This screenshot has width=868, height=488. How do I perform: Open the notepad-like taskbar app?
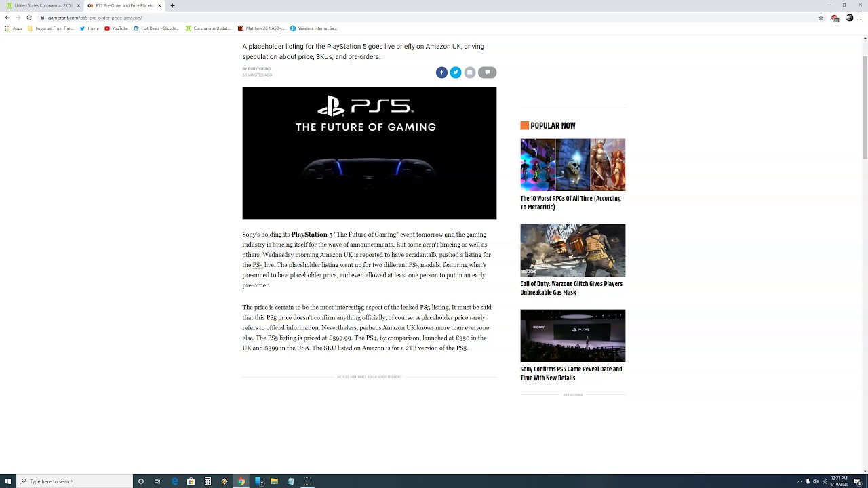click(291, 481)
